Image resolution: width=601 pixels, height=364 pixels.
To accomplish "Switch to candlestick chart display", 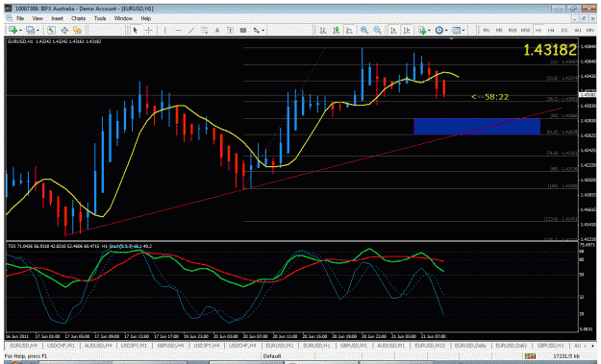I will (x=337, y=30).
